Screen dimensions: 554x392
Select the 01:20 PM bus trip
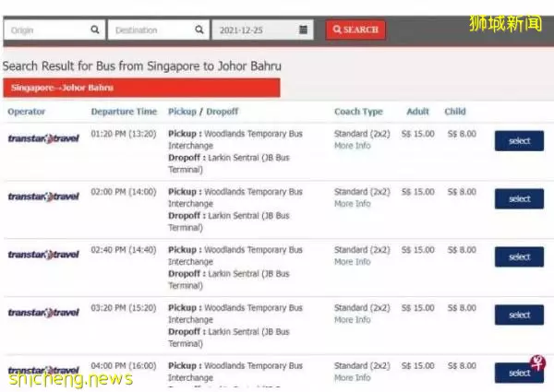click(x=519, y=141)
